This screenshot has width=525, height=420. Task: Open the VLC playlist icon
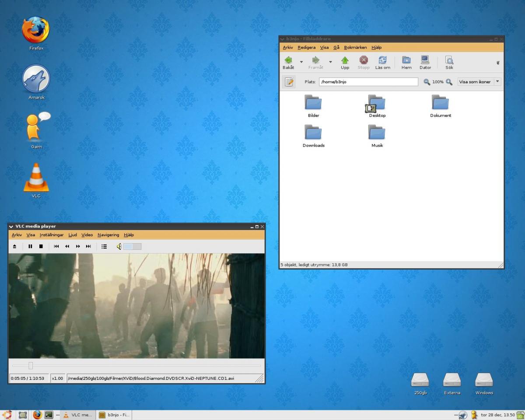(x=104, y=246)
